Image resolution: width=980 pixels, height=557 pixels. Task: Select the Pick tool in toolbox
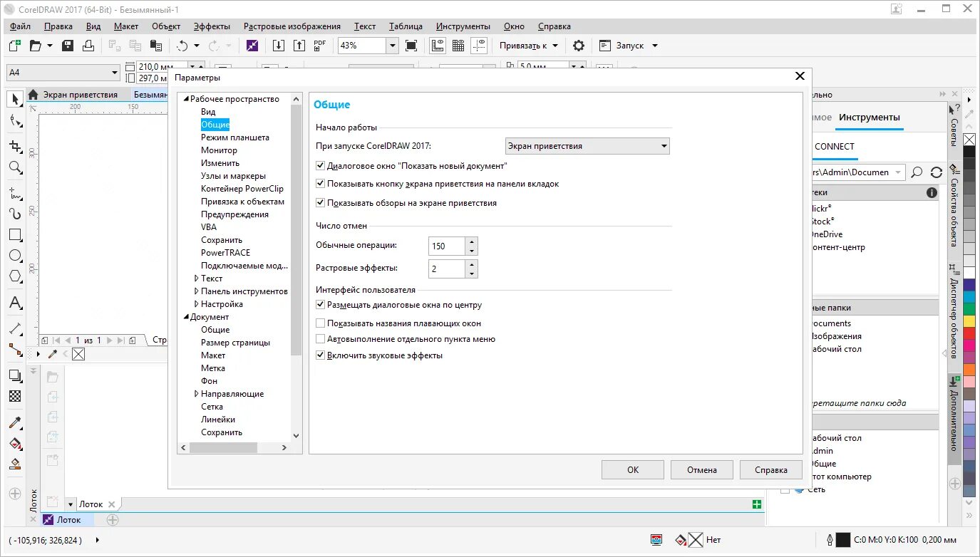pos(15,100)
